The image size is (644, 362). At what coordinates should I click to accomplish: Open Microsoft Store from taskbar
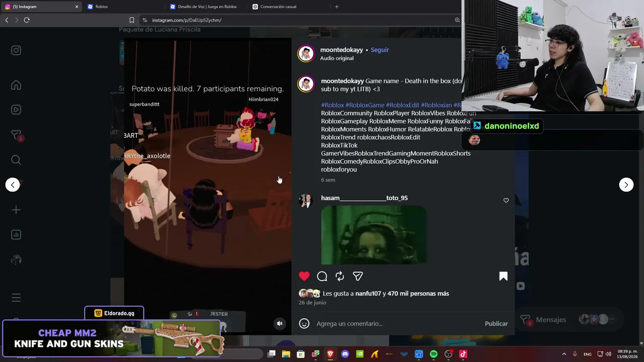coord(300,354)
